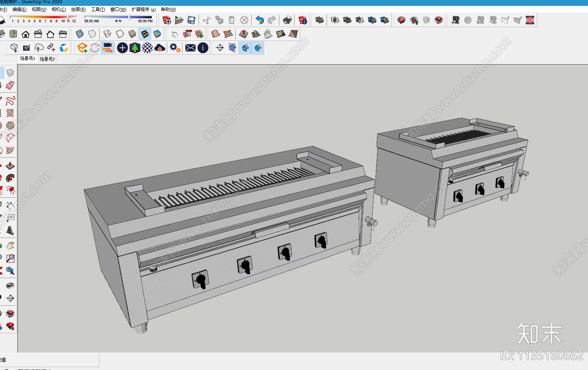The height and width of the screenshot is (370, 588).
Task: Toggle Back Edges style
Action: coord(92,34)
